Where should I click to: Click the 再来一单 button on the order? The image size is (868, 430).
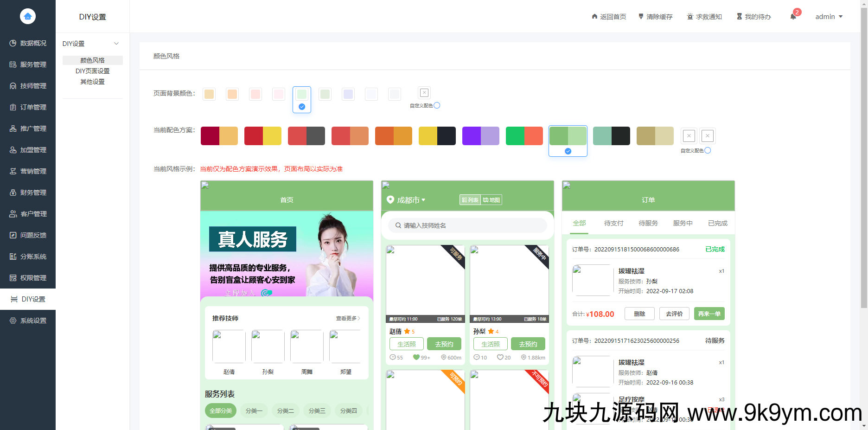(709, 314)
